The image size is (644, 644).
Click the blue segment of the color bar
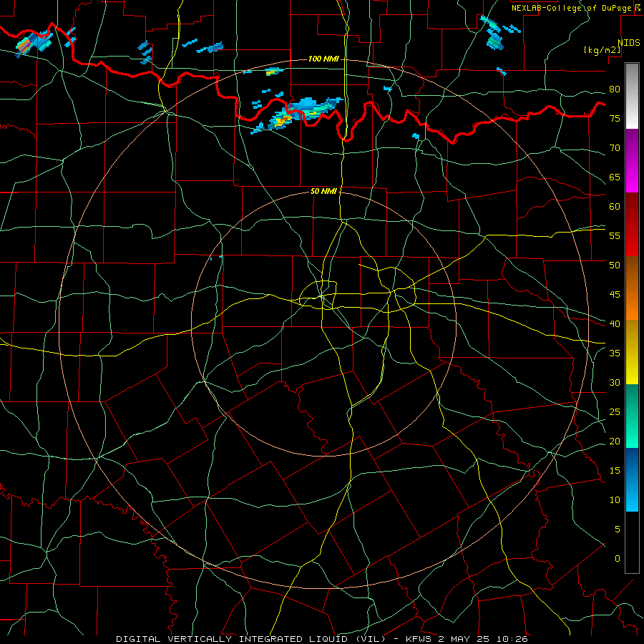pyautogui.click(x=632, y=479)
